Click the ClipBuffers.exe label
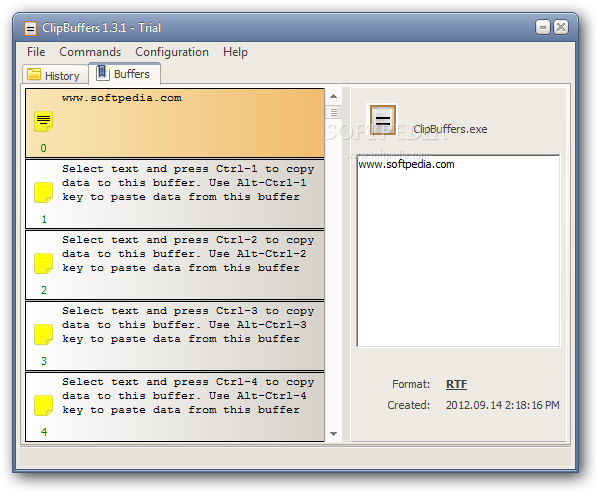 pyautogui.click(x=450, y=129)
